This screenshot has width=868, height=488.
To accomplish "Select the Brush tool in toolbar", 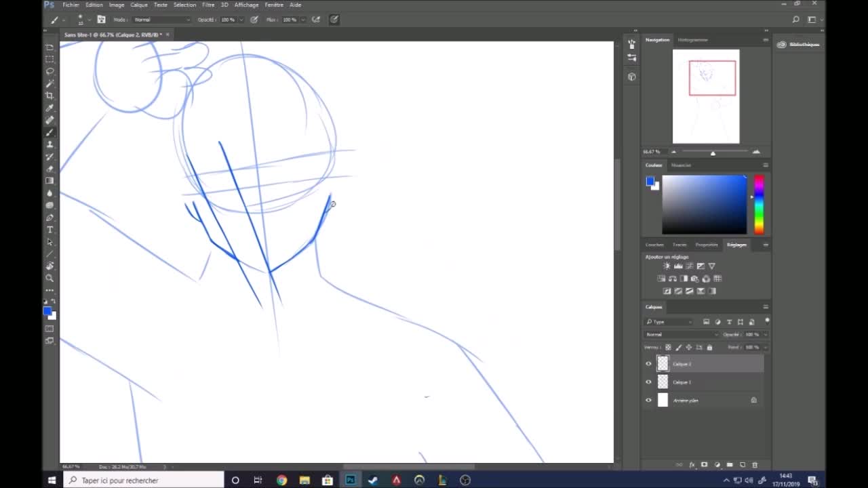I will (50, 132).
